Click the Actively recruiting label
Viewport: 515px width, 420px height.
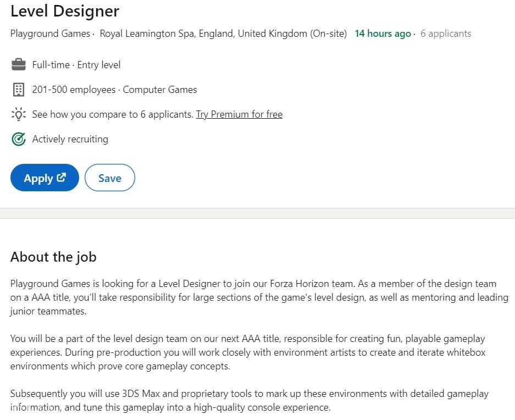pos(70,139)
